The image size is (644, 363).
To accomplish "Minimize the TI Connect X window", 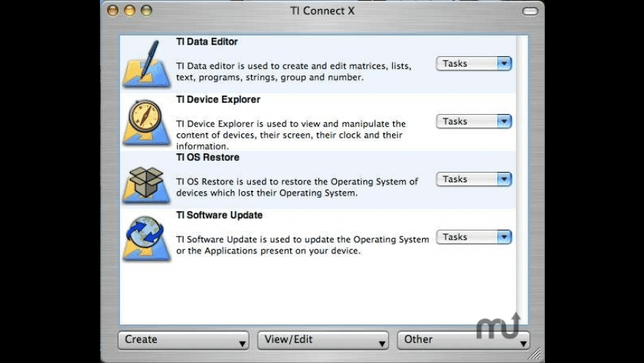I will coord(130,10).
